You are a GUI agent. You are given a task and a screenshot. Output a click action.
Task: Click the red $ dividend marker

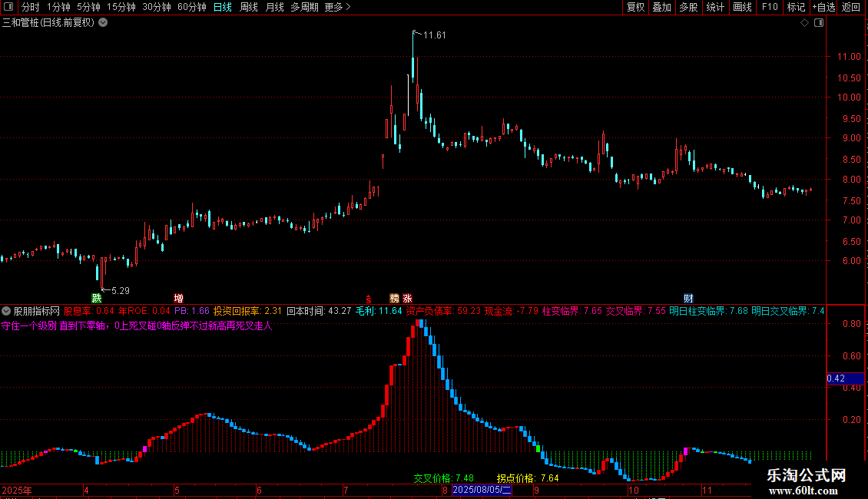[x=368, y=299]
